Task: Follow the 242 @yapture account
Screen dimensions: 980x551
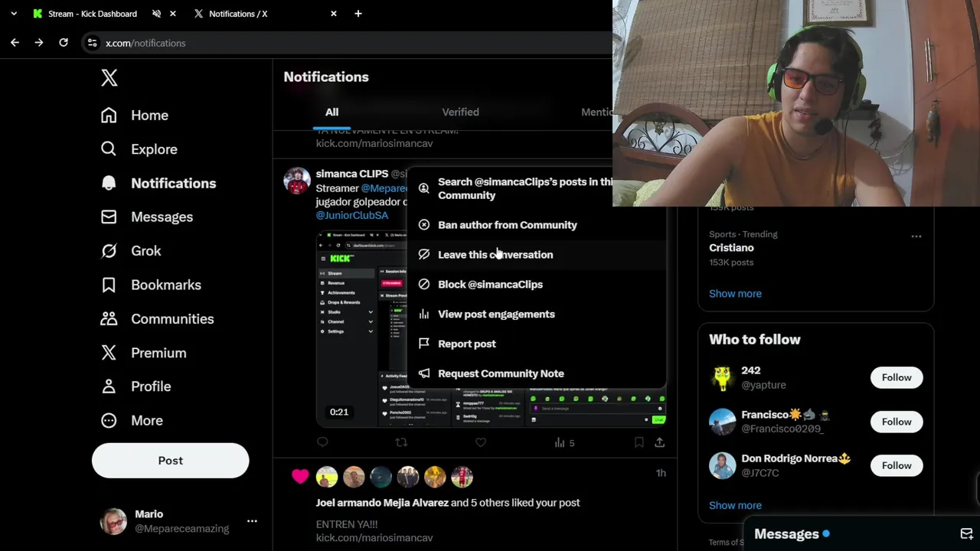Action: (896, 377)
